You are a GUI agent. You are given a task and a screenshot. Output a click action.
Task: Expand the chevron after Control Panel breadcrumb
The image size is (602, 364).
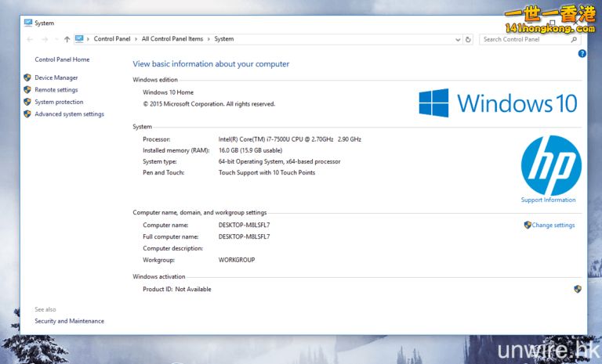[x=136, y=39]
